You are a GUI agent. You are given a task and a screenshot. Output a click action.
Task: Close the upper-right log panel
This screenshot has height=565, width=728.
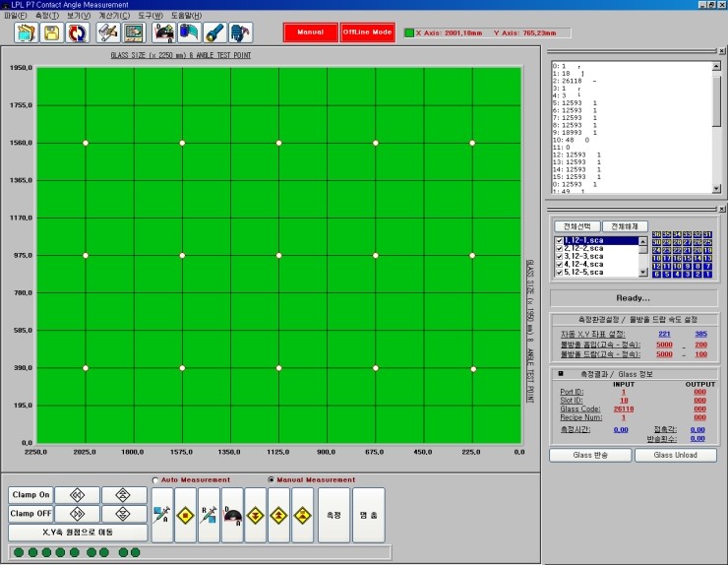722,51
